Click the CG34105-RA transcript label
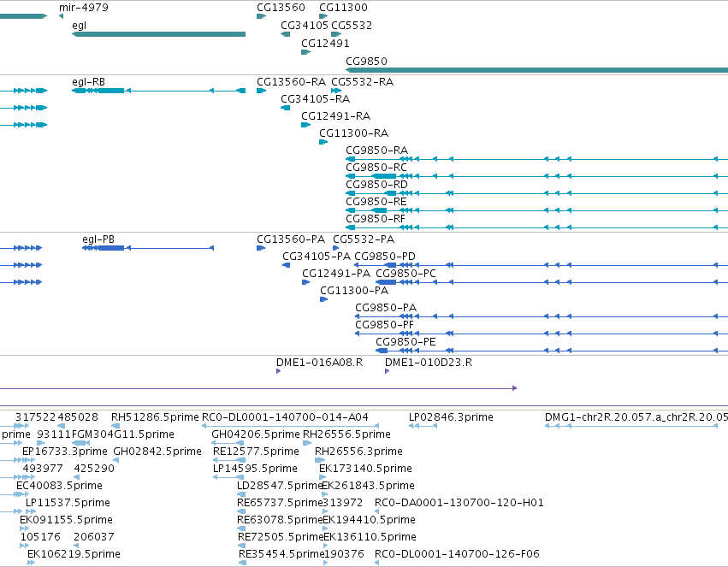Viewport: 728px width, 567px height. coord(316,99)
